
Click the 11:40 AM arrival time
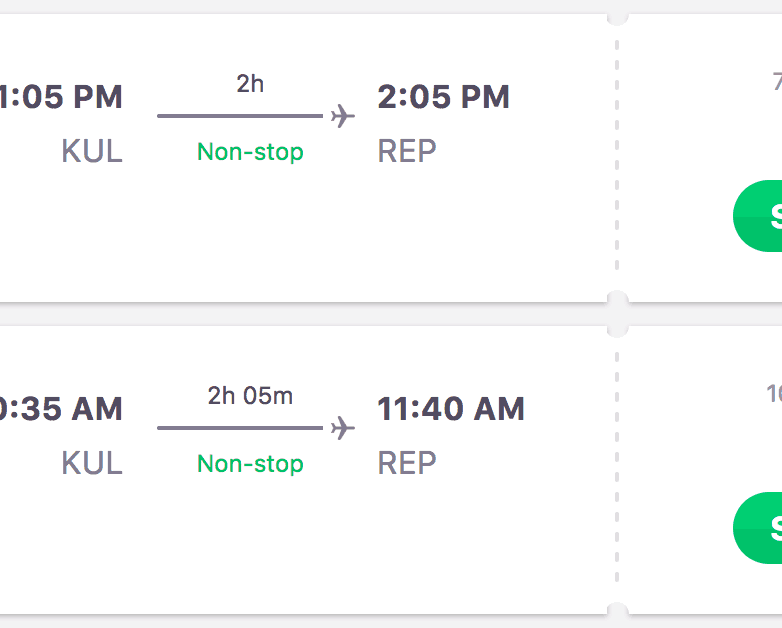point(450,409)
